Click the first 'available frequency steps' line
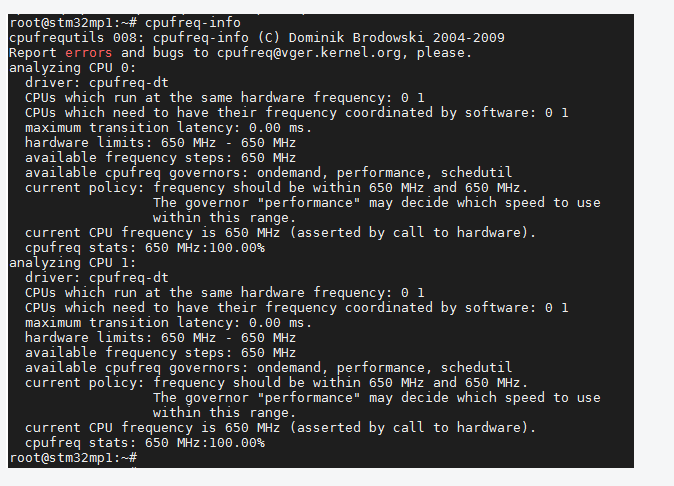 coord(160,158)
